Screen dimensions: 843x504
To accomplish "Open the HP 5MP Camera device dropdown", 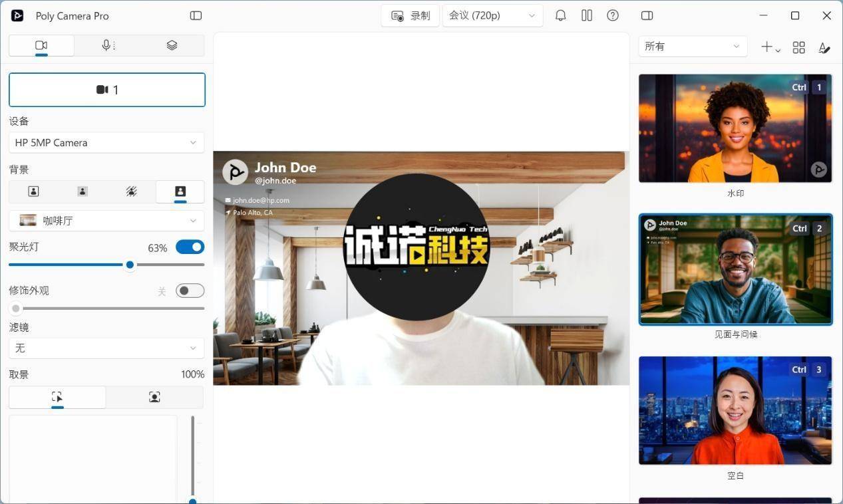I will (x=106, y=142).
